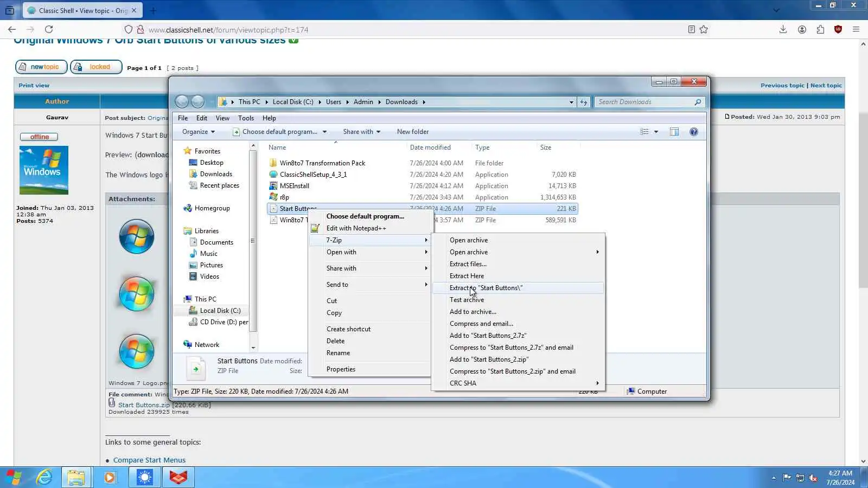Expand the Open with context submenu
Image resolution: width=868 pixels, height=488 pixels.
[369, 252]
